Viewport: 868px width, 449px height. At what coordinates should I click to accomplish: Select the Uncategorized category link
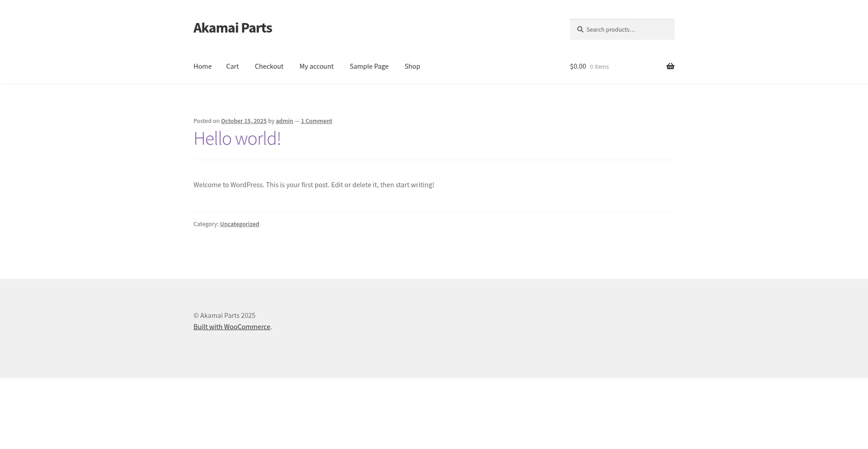point(239,224)
